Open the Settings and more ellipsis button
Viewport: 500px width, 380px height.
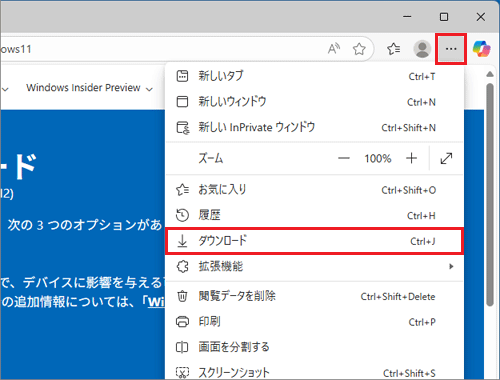[451, 49]
